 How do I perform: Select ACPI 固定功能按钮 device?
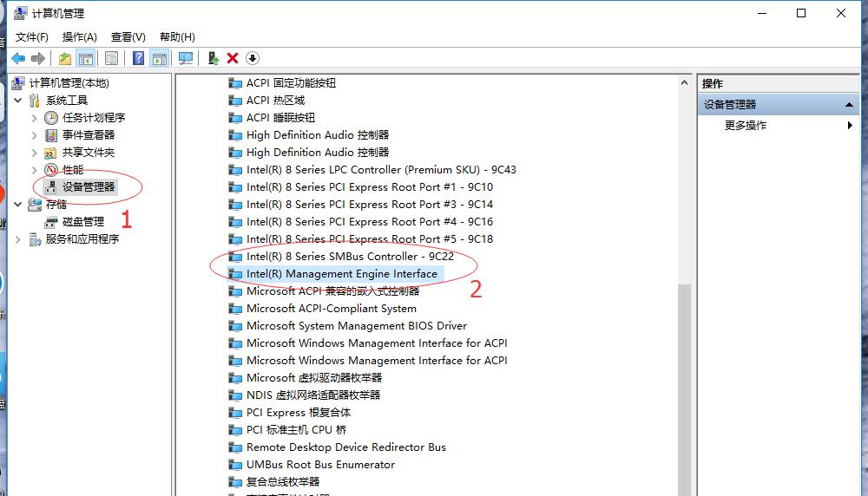pos(291,83)
